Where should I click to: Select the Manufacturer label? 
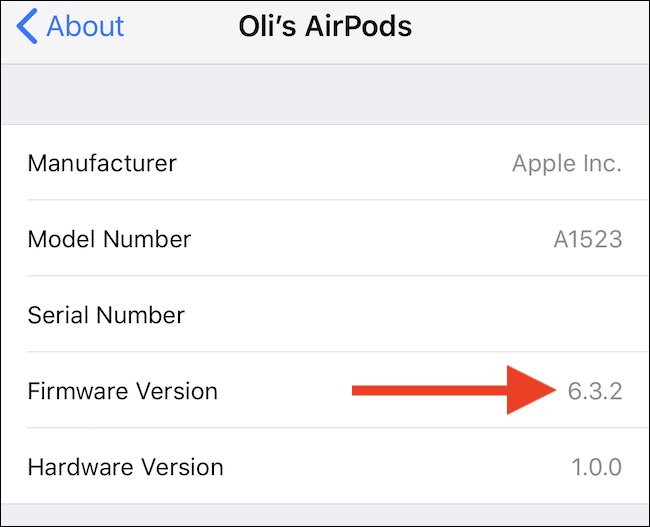[102, 163]
